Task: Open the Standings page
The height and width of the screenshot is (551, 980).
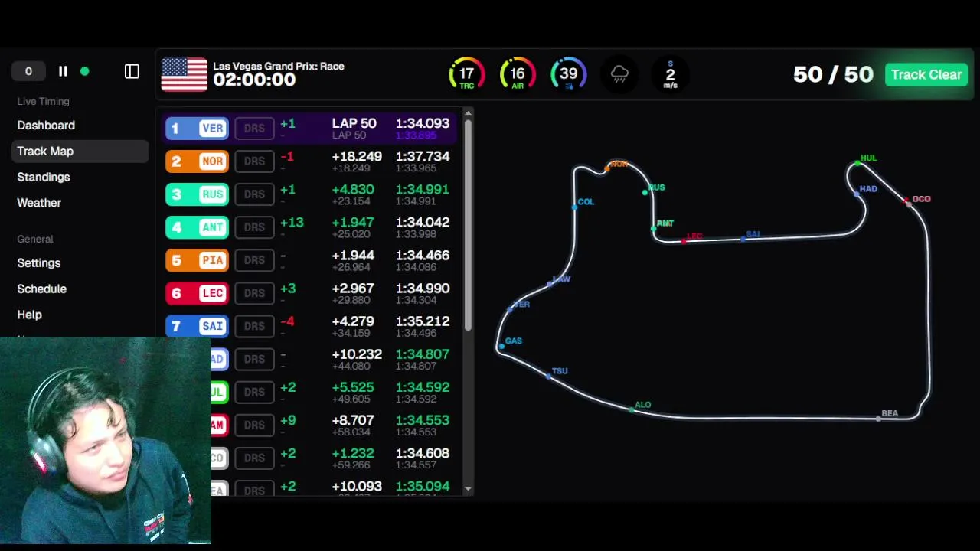Action: [x=44, y=177]
